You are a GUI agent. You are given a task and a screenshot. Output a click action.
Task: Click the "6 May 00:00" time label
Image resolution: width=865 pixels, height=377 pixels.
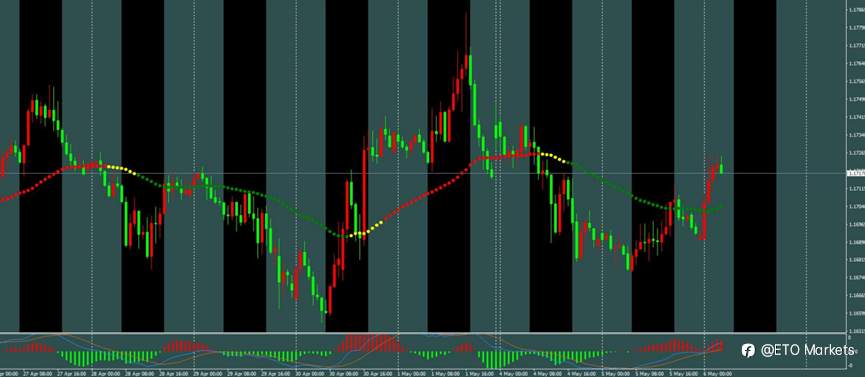point(718,374)
